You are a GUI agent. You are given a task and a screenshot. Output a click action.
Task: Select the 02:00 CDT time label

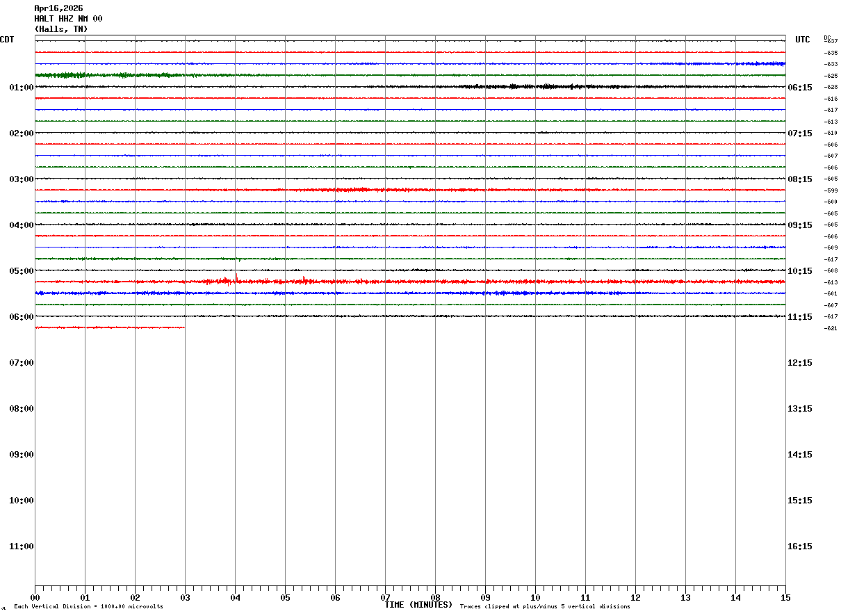(22, 133)
